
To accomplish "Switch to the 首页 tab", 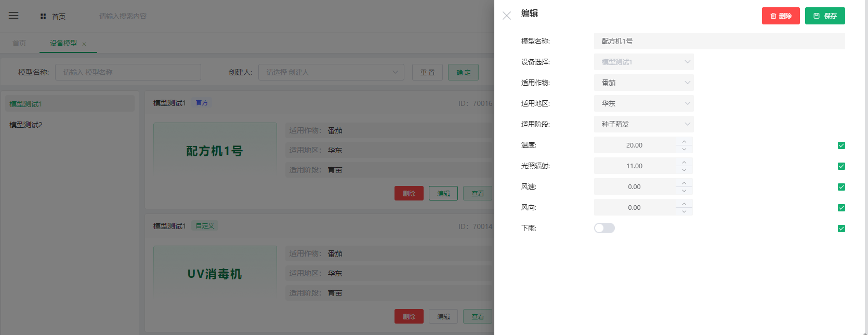I will (x=19, y=43).
